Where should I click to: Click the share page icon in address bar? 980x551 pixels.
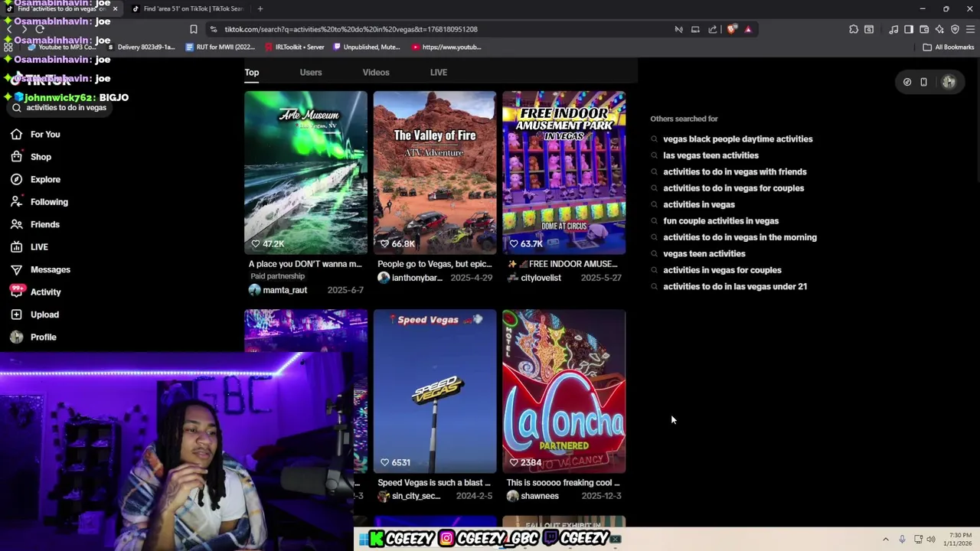click(x=713, y=29)
